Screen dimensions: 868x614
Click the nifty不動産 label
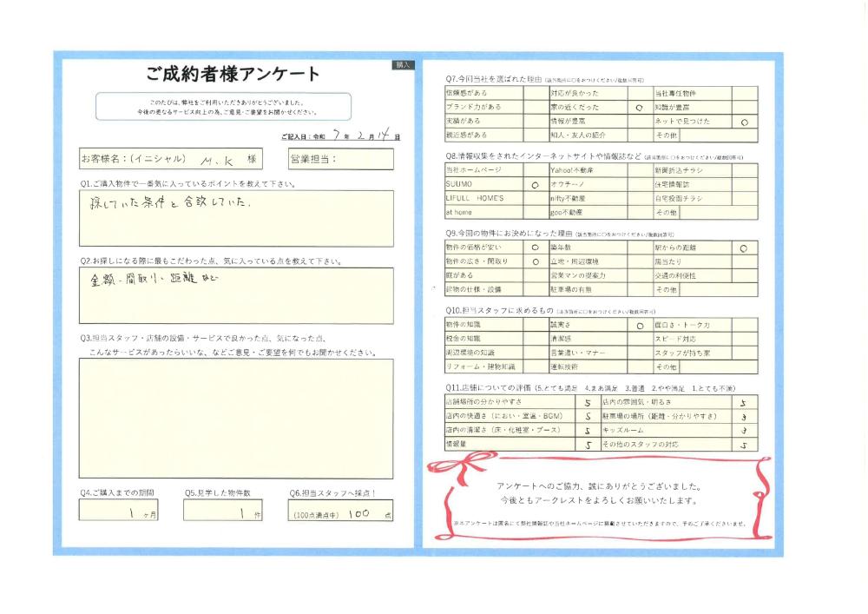click(x=568, y=198)
